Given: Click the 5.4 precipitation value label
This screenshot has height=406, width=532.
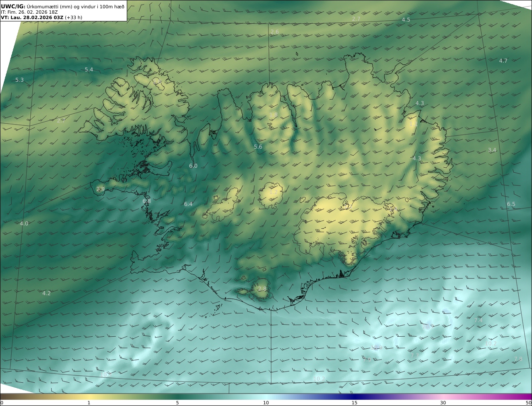Looking at the screenshot, I should (x=89, y=70).
